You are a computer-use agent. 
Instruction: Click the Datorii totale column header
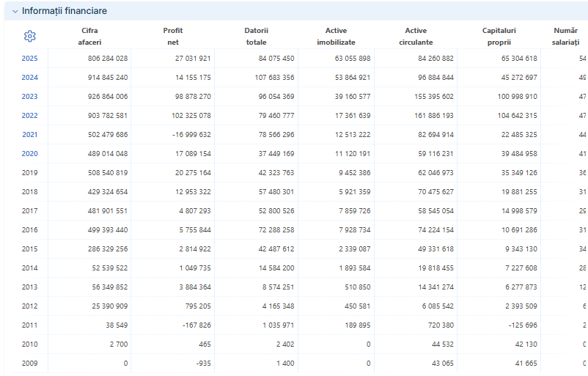[x=256, y=37]
